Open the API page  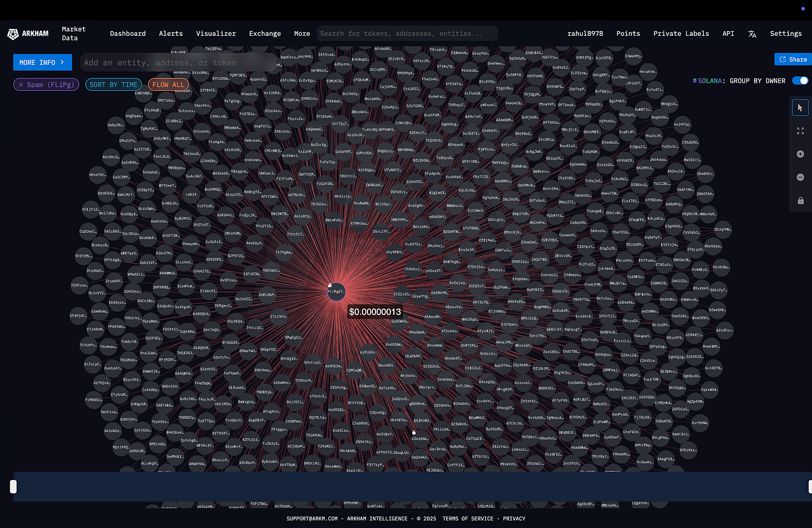click(728, 34)
